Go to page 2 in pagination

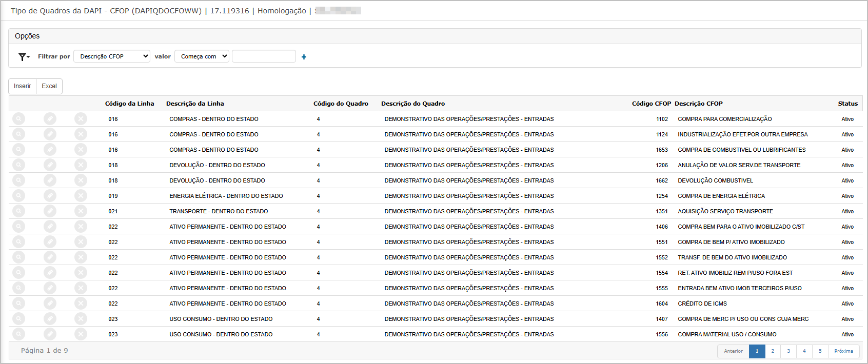773,351
